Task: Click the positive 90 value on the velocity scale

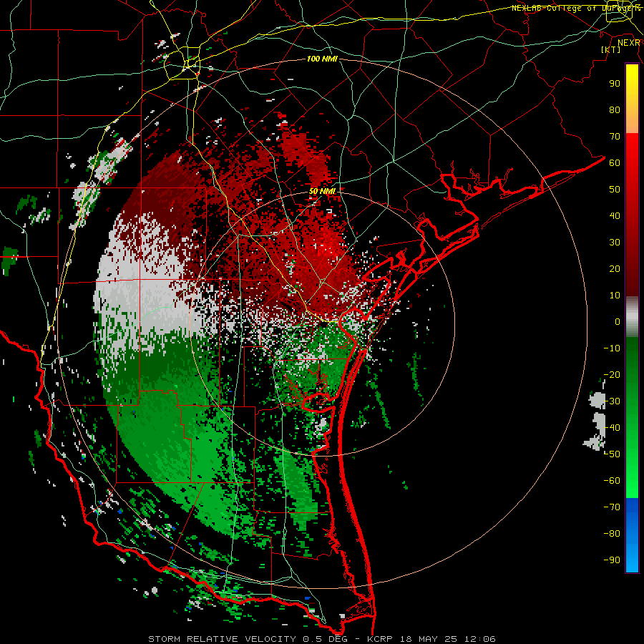Action: tap(615, 84)
